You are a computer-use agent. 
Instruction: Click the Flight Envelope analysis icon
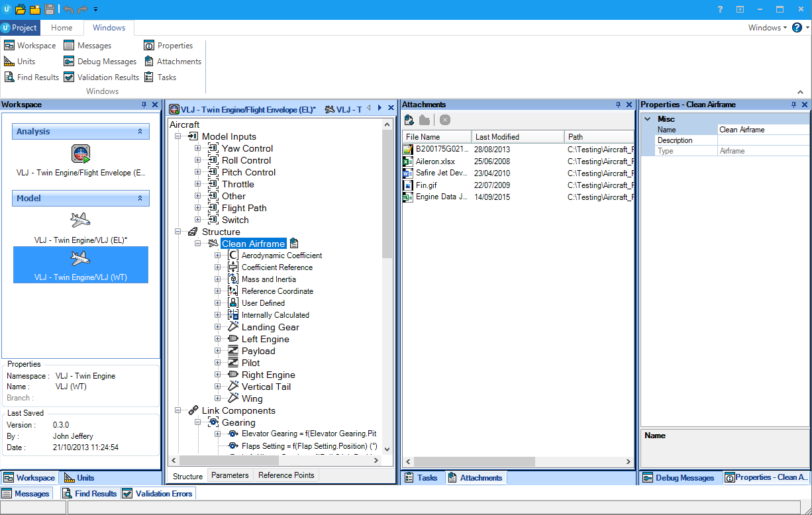click(x=81, y=154)
